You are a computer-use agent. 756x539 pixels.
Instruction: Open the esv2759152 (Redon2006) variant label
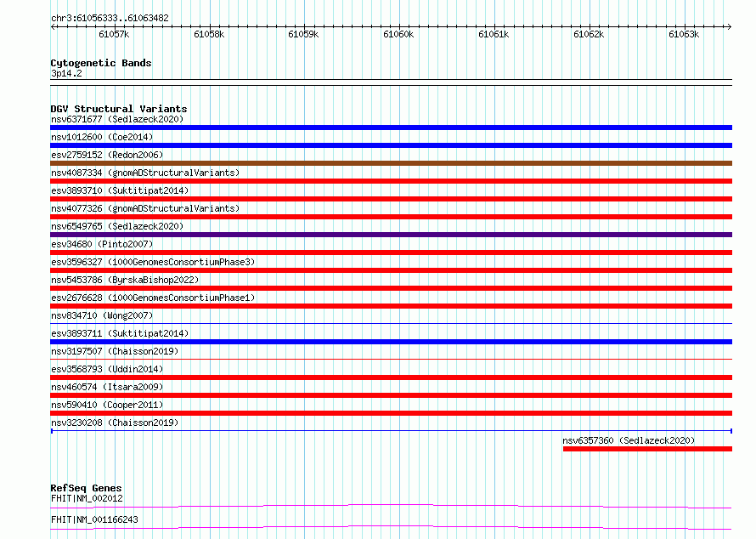[107, 155]
